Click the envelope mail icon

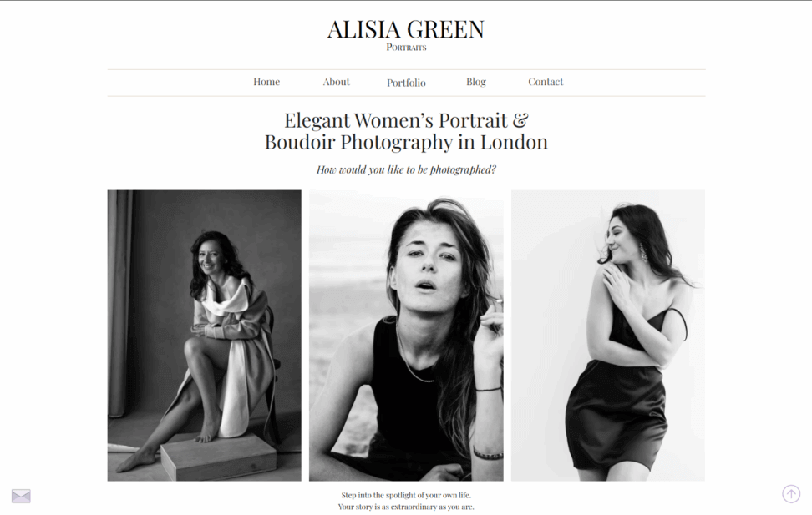click(x=21, y=496)
